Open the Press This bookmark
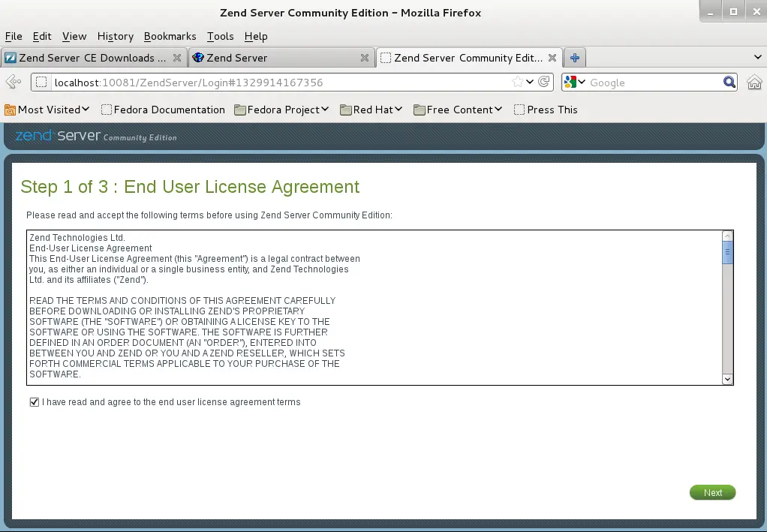767x532 pixels. (x=546, y=110)
